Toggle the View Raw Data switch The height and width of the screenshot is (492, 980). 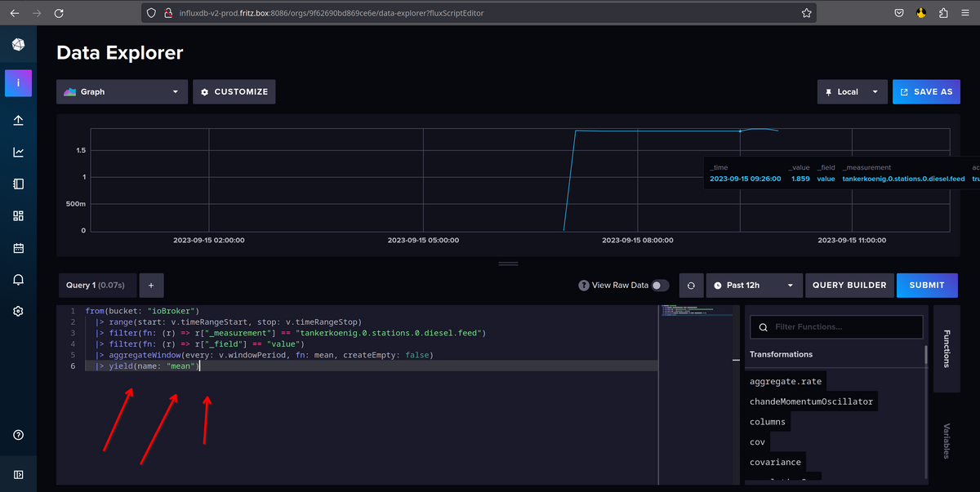pos(660,286)
